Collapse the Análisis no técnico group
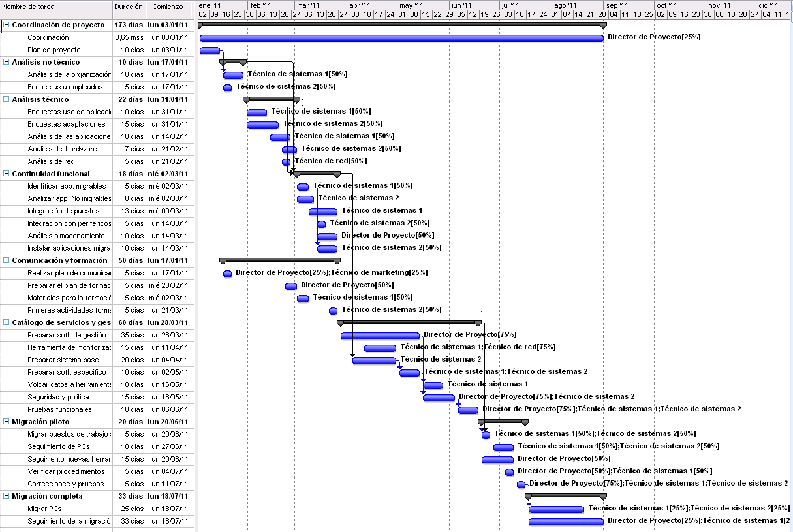 coord(6,62)
